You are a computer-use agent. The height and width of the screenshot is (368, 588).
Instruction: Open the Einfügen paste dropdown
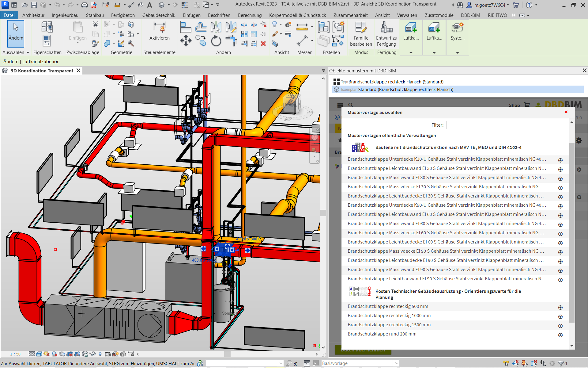[x=78, y=43]
